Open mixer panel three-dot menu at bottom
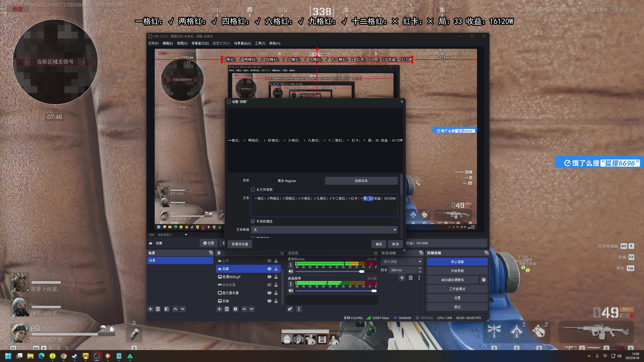Image resolution: width=644 pixels, height=362 pixels. pos(299,309)
